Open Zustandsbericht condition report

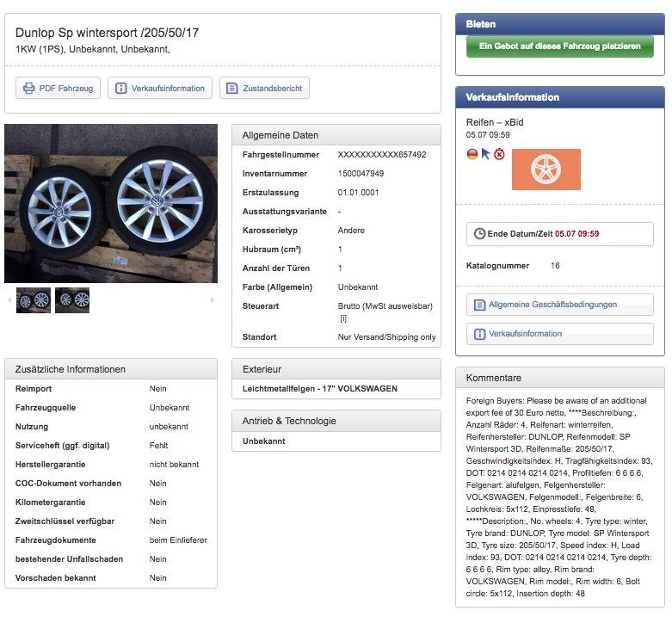(264, 88)
